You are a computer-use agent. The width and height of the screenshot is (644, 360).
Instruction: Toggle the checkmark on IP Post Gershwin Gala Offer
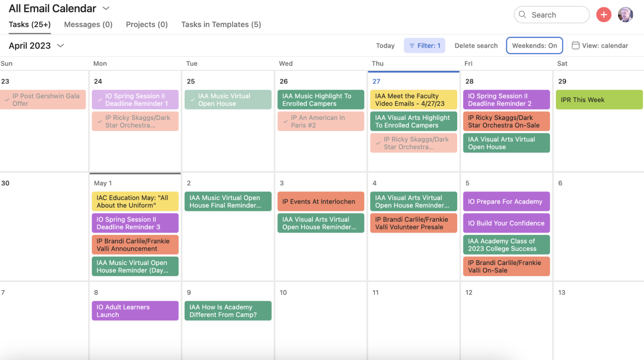(6, 100)
